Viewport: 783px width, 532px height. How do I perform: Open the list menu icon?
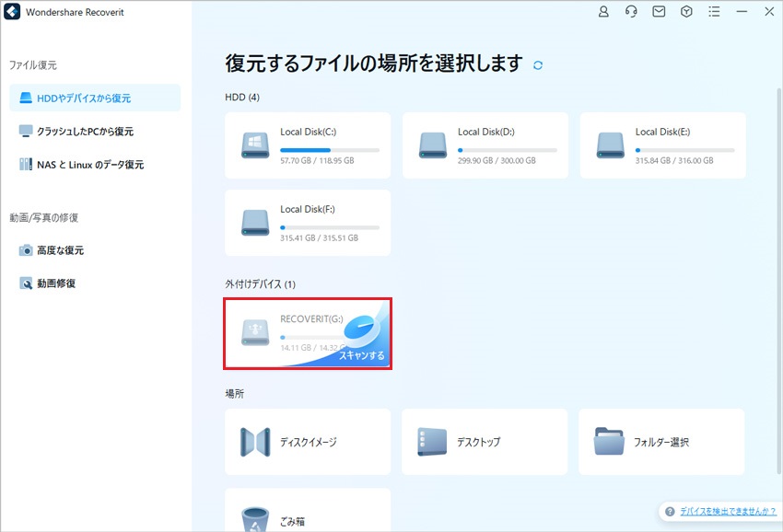pos(714,11)
